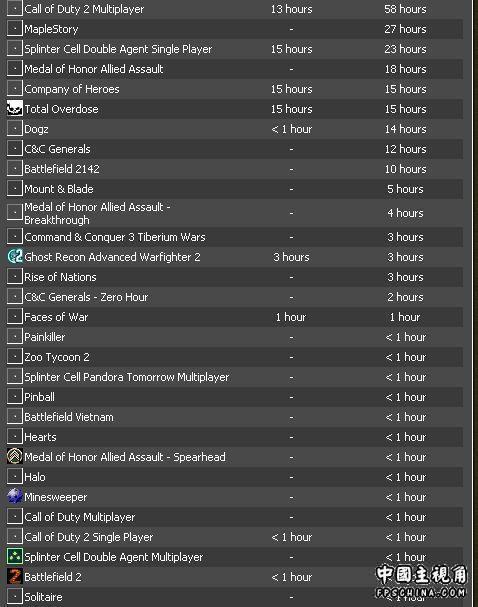Select the Hearts game name

pos(40,437)
